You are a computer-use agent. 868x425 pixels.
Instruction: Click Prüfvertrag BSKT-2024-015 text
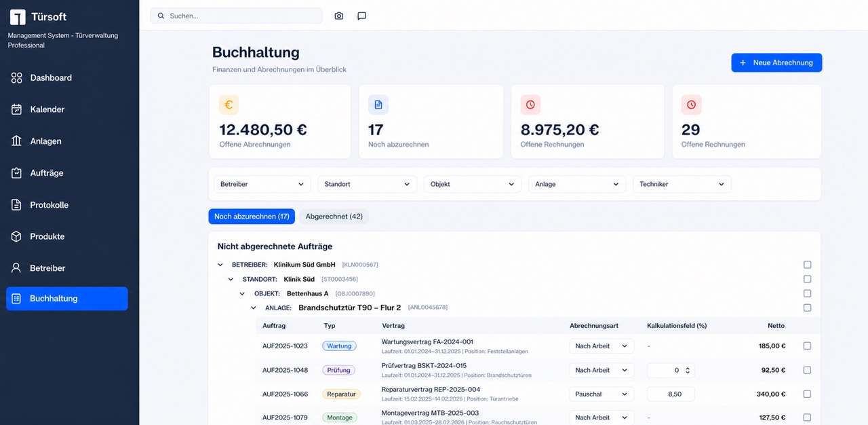pyautogui.click(x=424, y=366)
